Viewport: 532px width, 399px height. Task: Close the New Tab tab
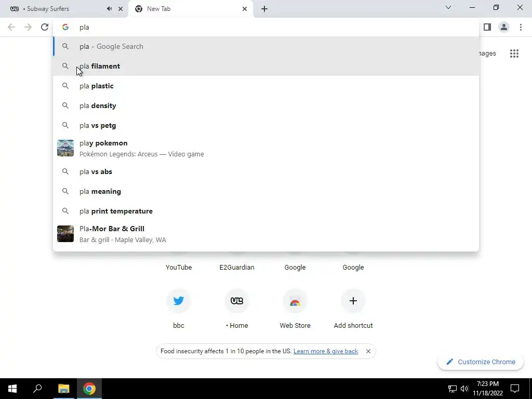point(245,9)
